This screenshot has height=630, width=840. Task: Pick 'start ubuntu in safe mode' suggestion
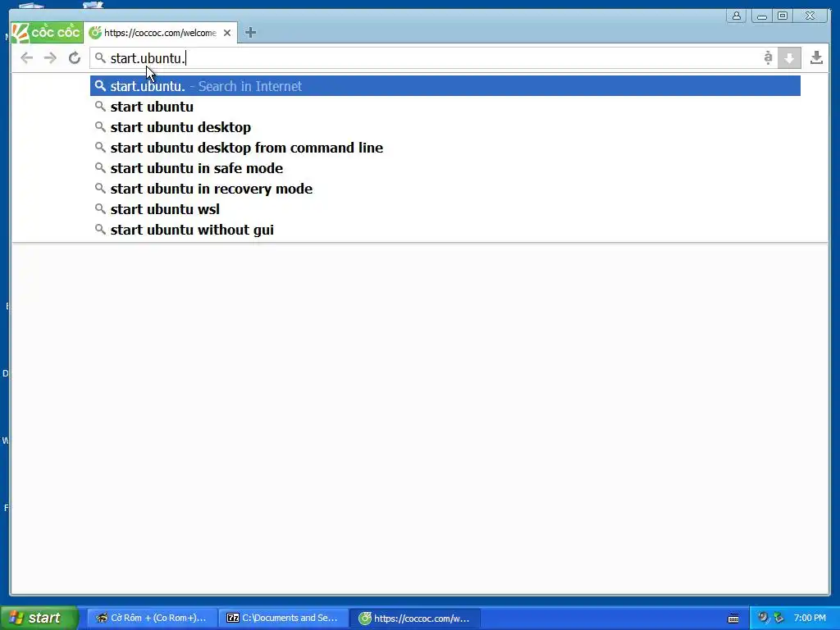click(x=445, y=168)
